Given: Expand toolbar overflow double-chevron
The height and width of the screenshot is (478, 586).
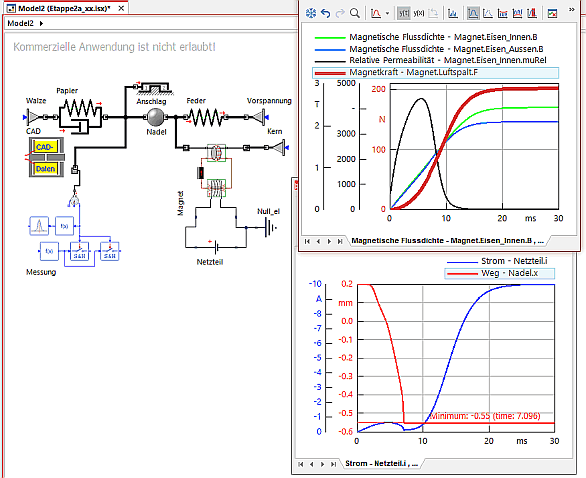Looking at the screenshot, I should (x=571, y=10).
